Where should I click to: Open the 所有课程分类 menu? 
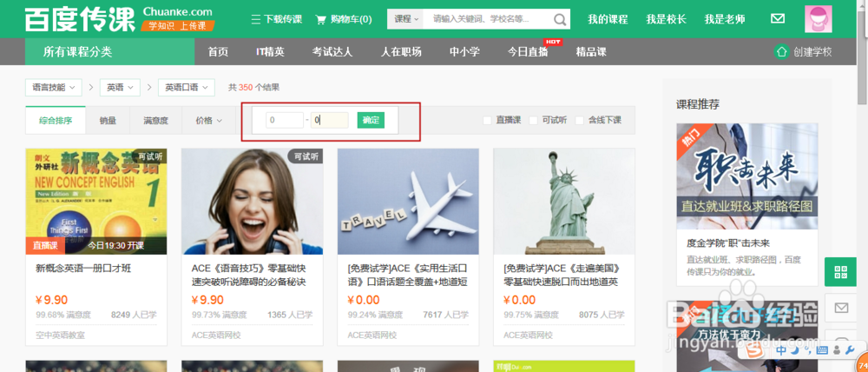[x=109, y=52]
